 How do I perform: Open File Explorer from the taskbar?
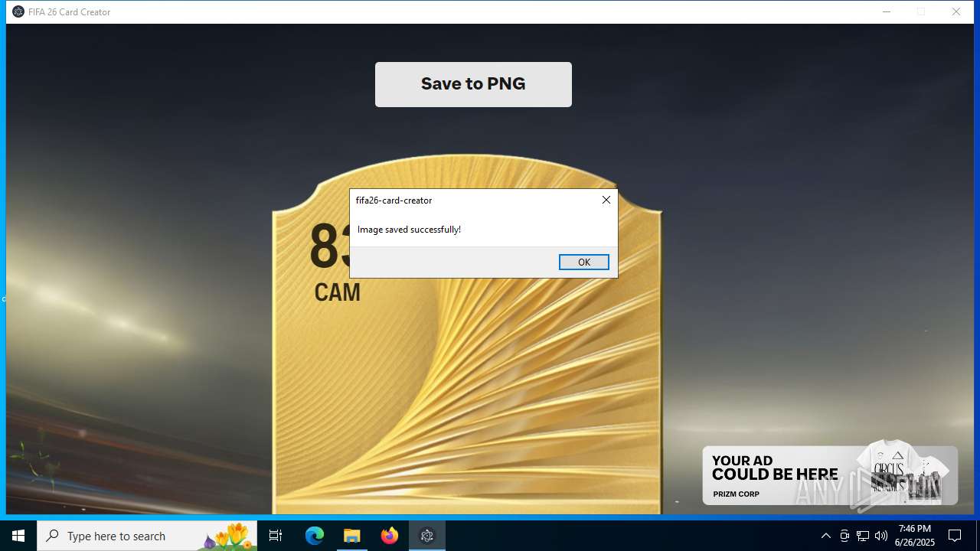pos(352,536)
